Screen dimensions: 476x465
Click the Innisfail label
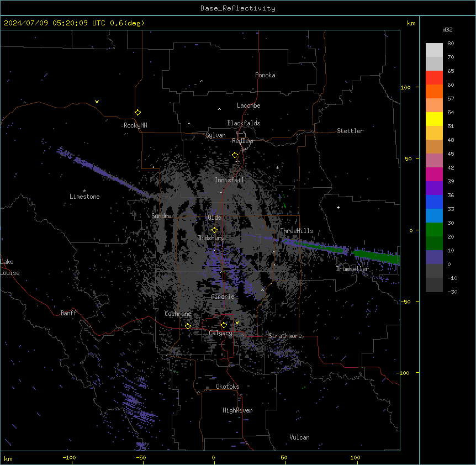(x=229, y=180)
